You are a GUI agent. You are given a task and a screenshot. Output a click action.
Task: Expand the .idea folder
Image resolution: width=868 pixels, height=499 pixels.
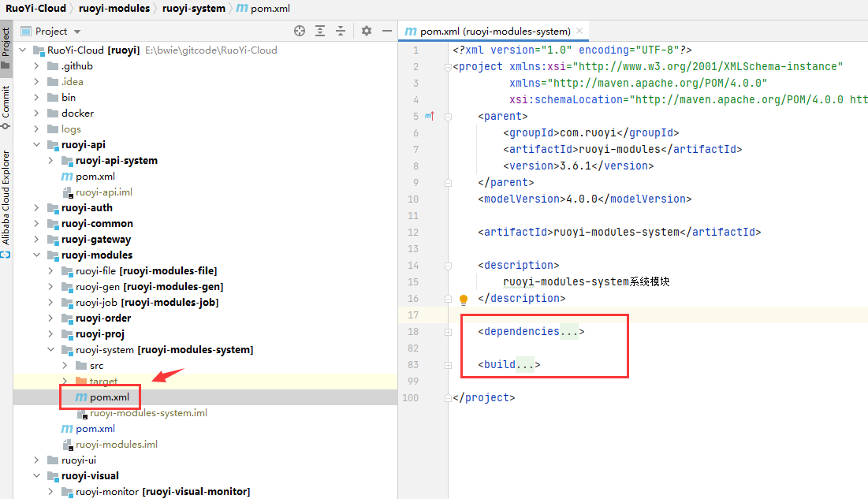(x=36, y=81)
